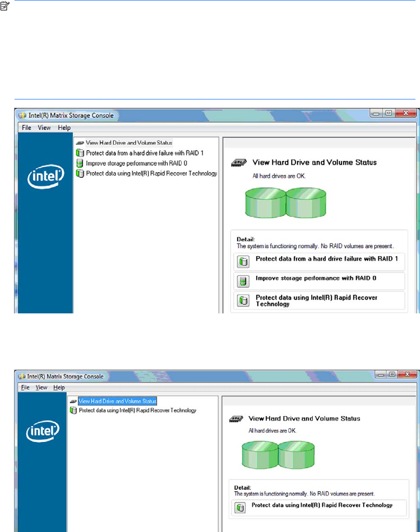This screenshot has height=532, width=420.
Task: Click hard drive icon in lower window tree
Action: (73, 401)
